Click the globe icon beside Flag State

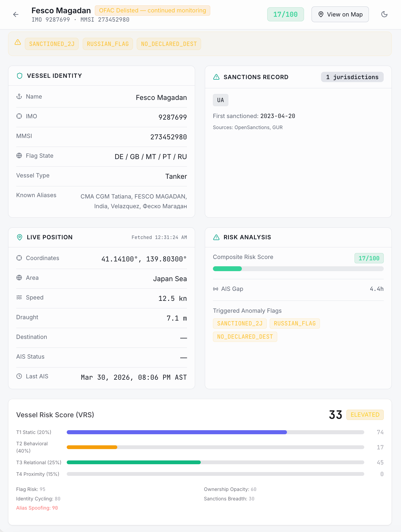(19, 156)
